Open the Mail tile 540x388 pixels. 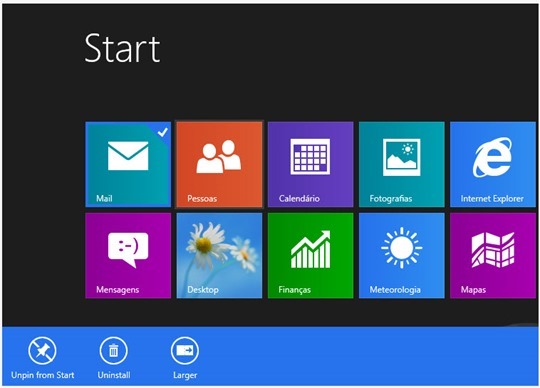(x=128, y=164)
